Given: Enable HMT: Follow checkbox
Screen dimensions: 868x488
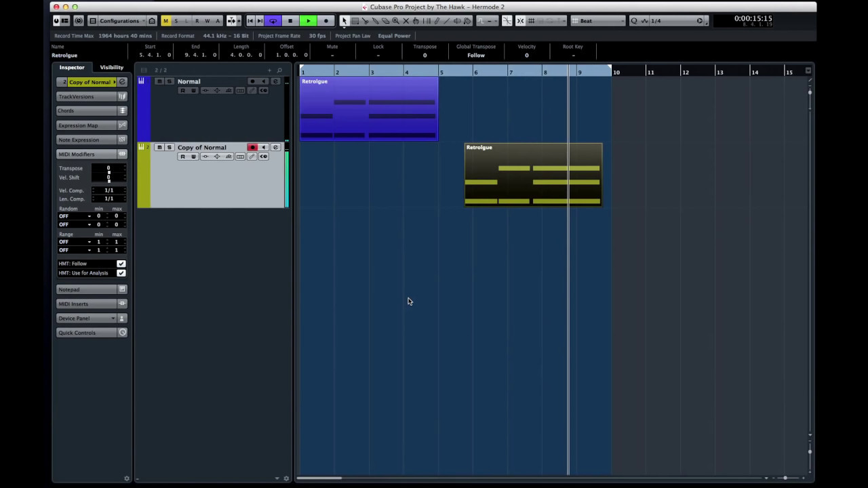Looking at the screenshot, I should [121, 264].
